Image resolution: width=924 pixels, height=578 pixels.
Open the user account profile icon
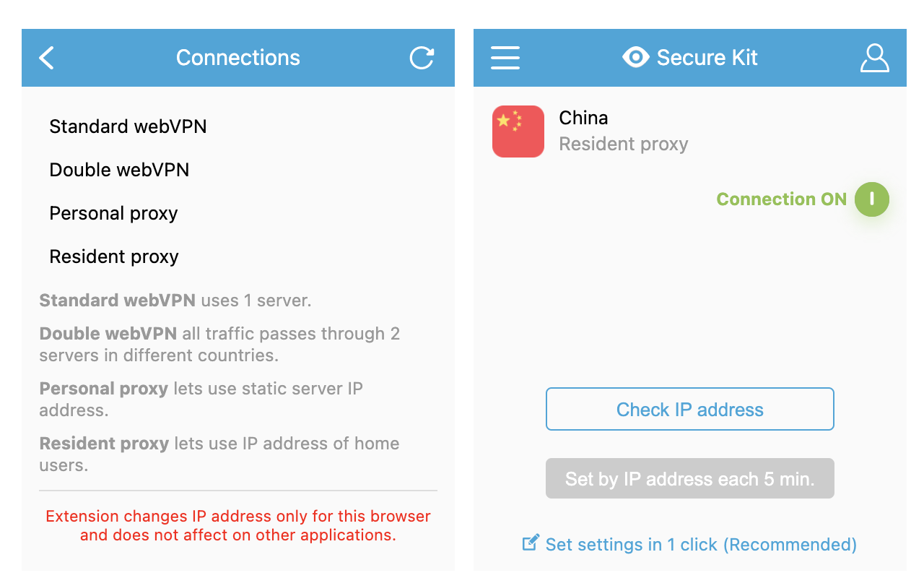pyautogui.click(x=875, y=58)
